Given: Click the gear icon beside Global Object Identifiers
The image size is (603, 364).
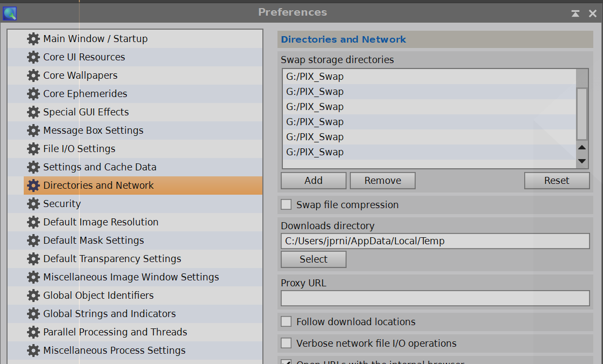Looking at the screenshot, I should pyautogui.click(x=33, y=296).
